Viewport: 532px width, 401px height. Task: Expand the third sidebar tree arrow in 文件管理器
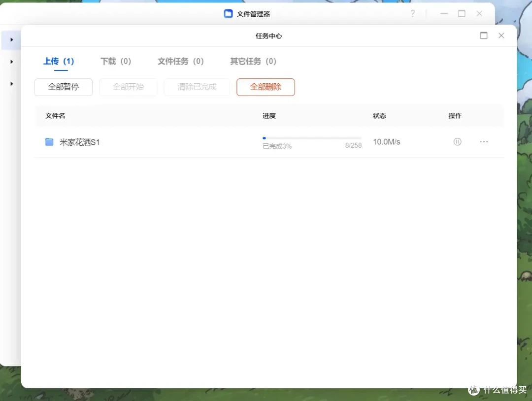pos(11,84)
